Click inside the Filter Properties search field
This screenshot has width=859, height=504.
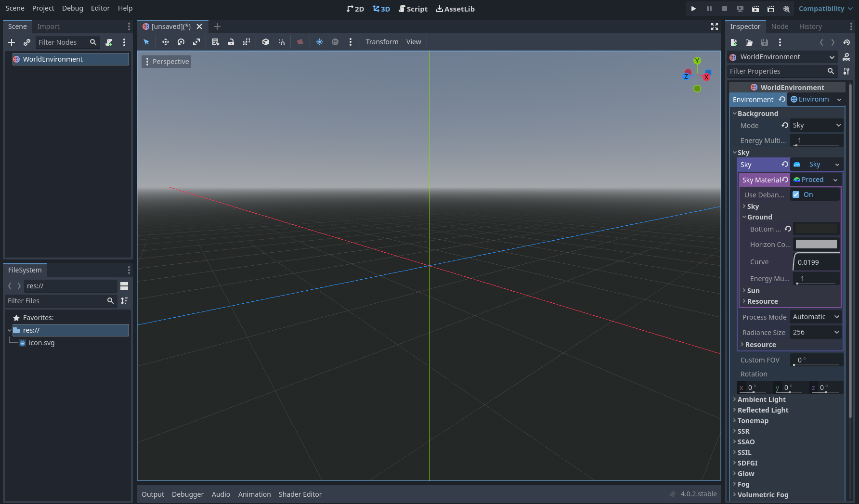click(775, 71)
